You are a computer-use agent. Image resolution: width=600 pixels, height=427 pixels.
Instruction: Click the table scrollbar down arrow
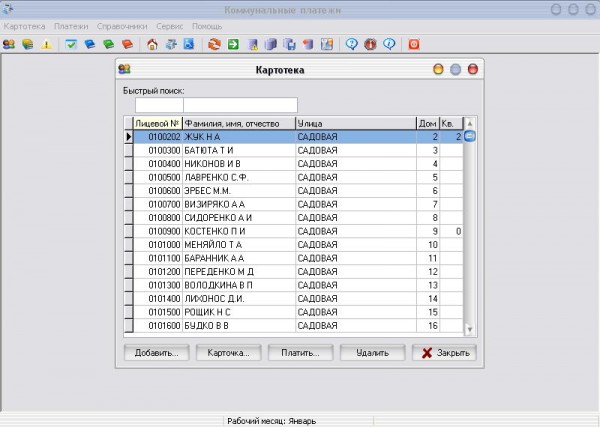tap(470, 328)
